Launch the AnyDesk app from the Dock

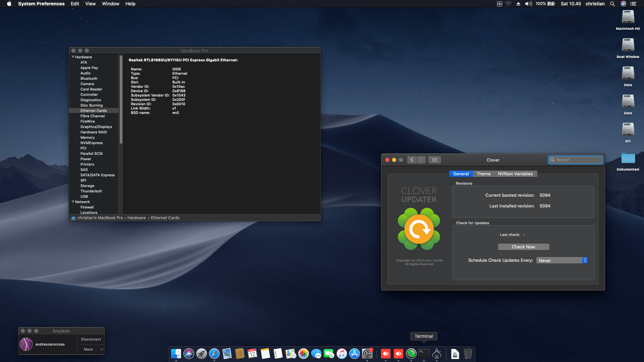386,354
